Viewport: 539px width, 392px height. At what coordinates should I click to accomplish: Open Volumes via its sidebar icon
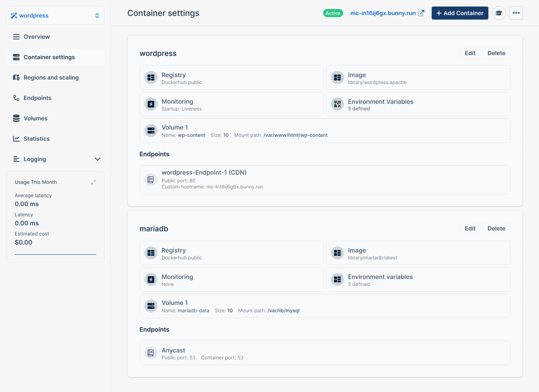16,118
